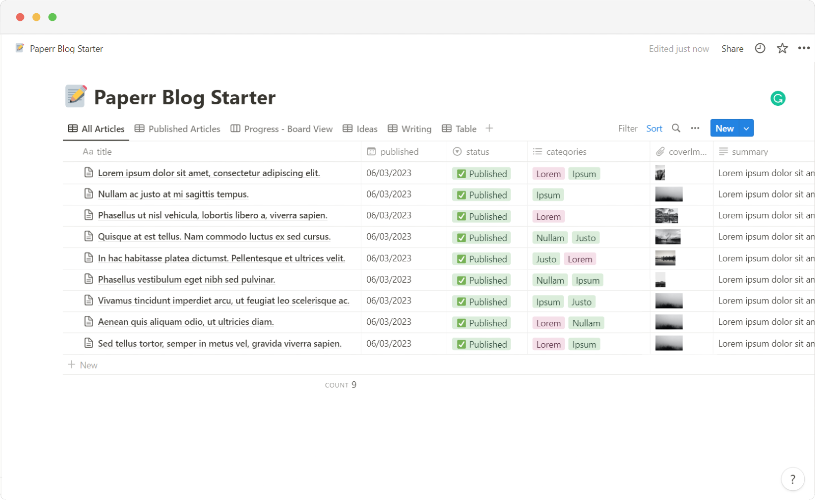This screenshot has height=500, width=815.
Task: Add a new view with the plus icon
Action: [489, 128]
